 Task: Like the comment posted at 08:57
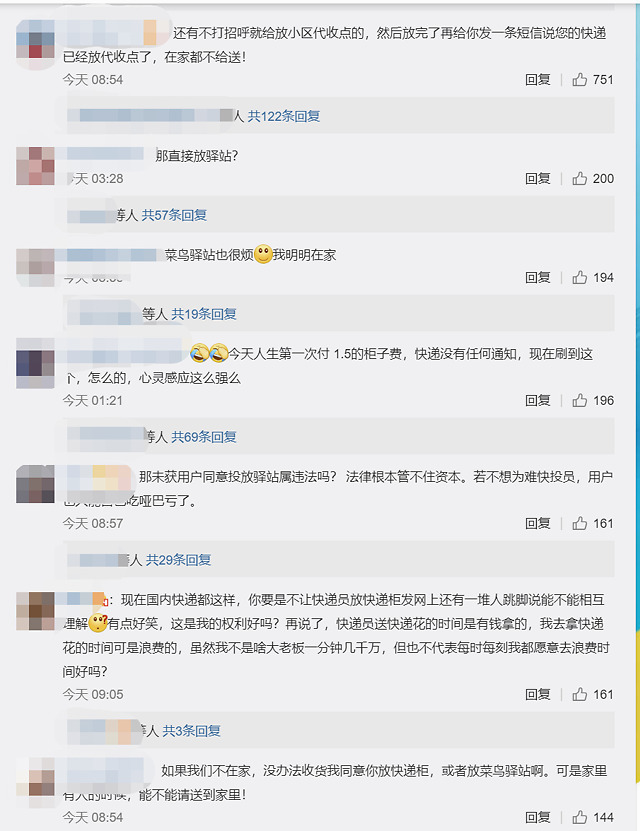[x=579, y=524]
